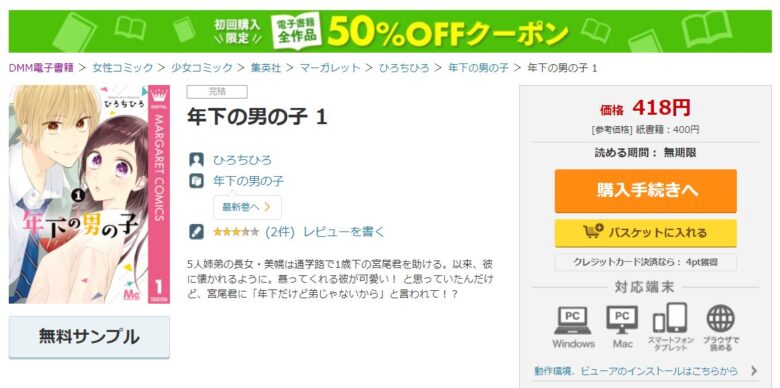Click the Mac PC device icon
Screen dimensions: 780x388
pyautogui.click(x=621, y=321)
